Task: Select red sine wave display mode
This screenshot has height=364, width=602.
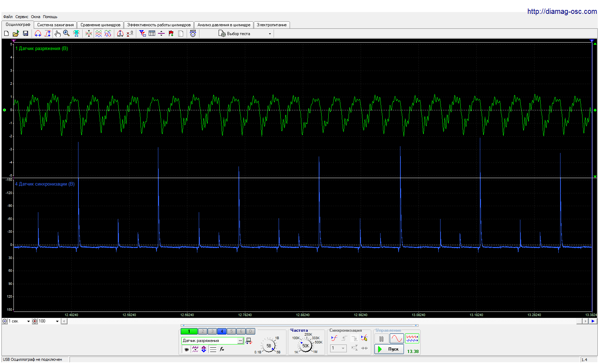Action: click(x=396, y=339)
